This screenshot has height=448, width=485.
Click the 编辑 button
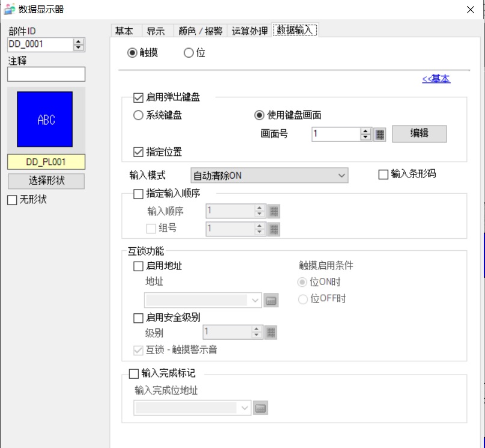pyautogui.click(x=419, y=133)
